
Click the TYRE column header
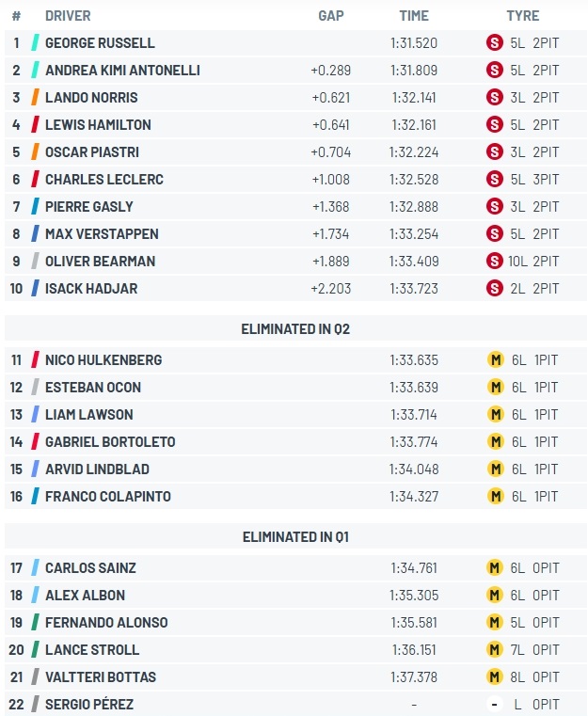click(x=522, y=16)
